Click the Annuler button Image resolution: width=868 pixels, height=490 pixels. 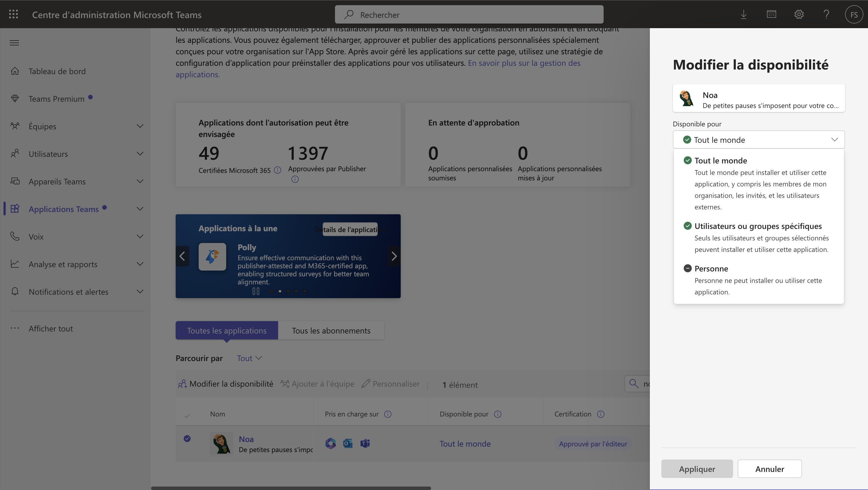[770, 468]
